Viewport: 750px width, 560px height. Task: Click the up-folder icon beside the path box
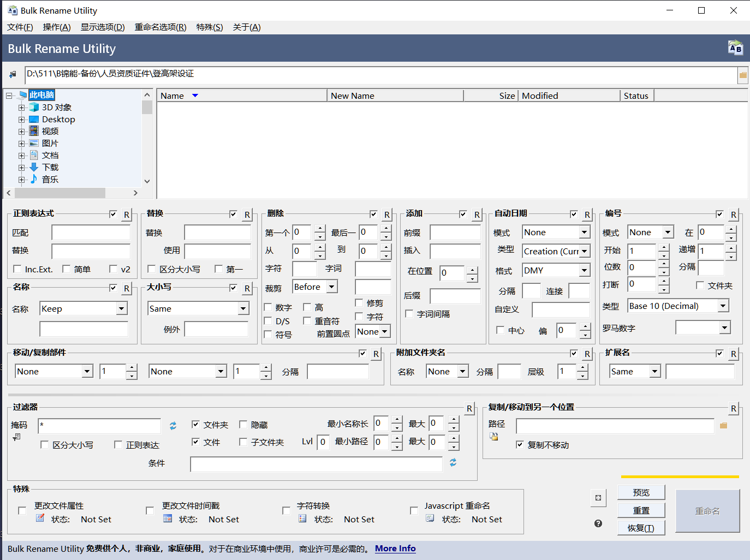pos(13,74)
